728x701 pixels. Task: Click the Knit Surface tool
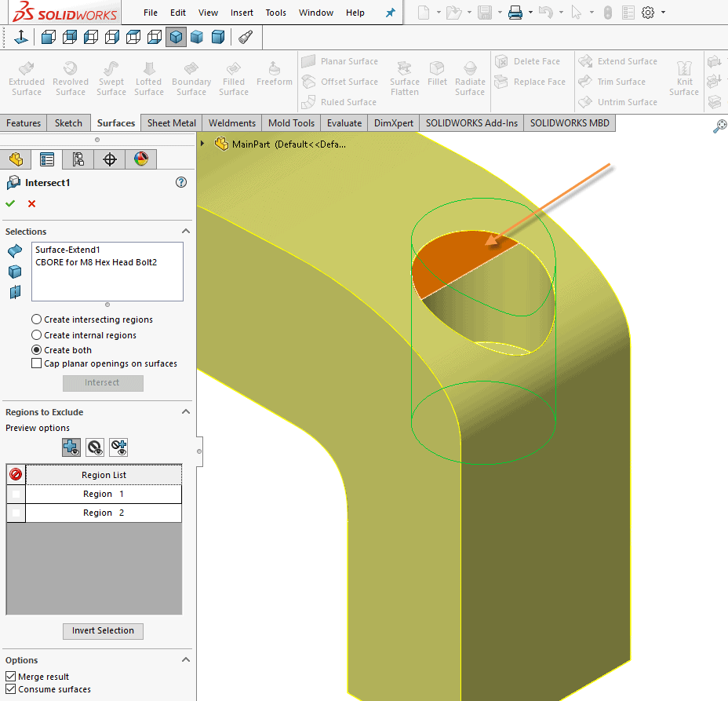684,78
